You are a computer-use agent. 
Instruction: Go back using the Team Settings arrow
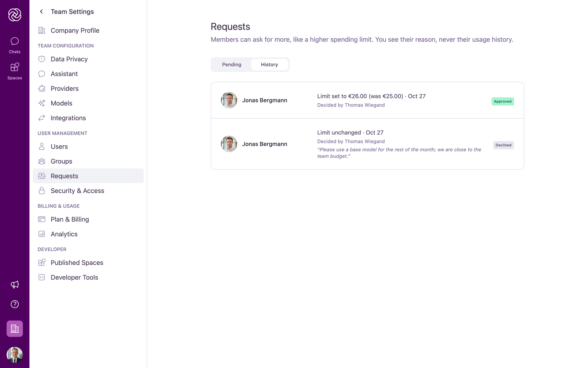[x=41, y=11]
